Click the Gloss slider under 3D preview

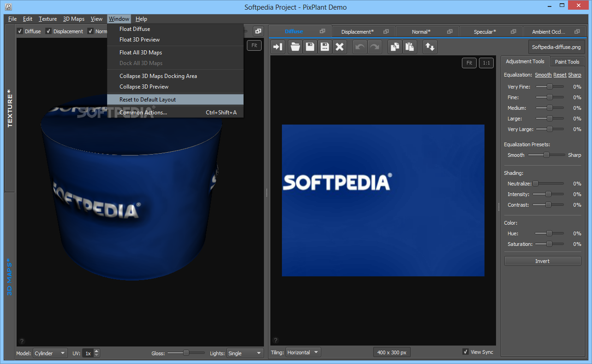click(186, 353)
